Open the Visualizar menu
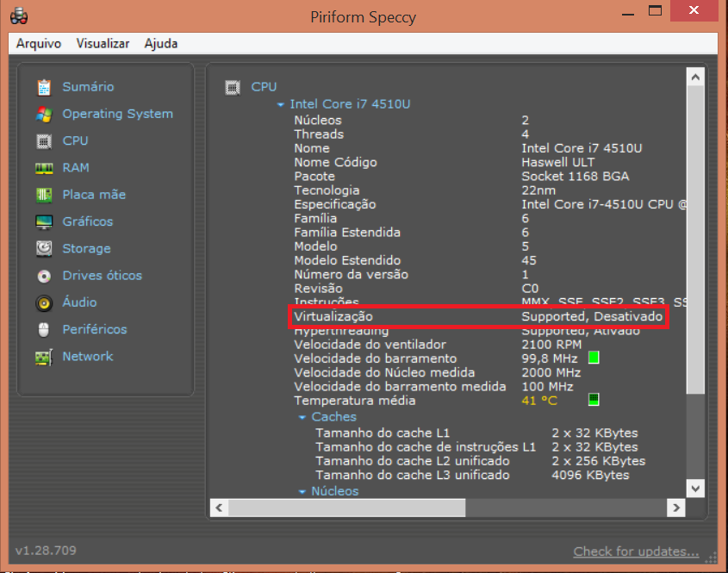The image size is (728, 573). pyautogui.click(x=103, y=44)
